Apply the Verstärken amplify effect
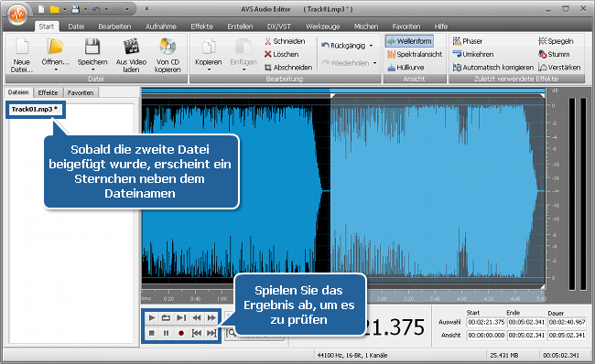 click(x=559, y=67)
